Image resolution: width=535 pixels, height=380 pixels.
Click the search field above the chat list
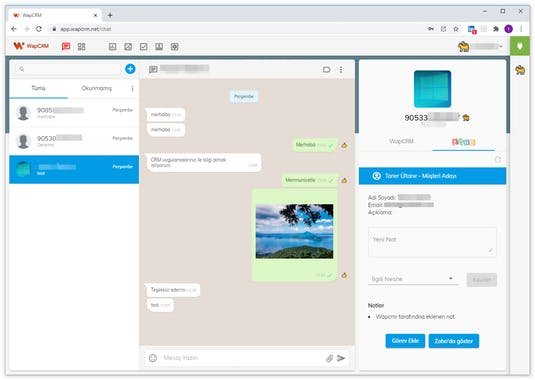[70, 69]
